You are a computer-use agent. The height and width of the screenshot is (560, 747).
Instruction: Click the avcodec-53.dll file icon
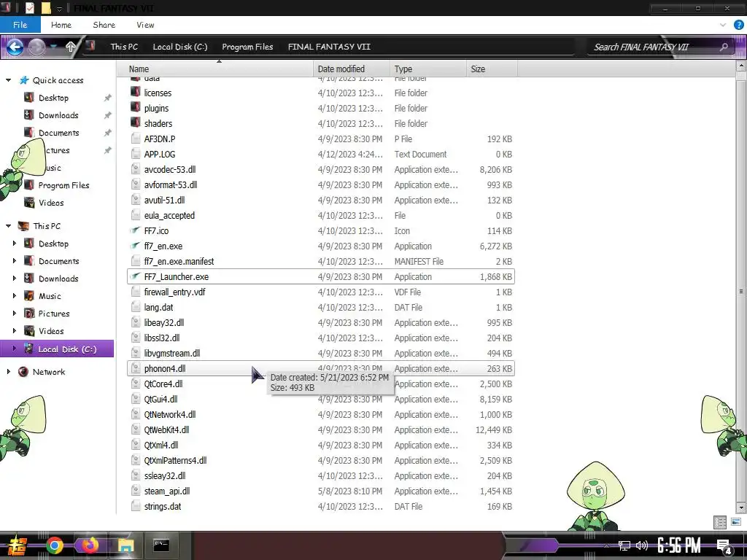(x=136, y=169)
